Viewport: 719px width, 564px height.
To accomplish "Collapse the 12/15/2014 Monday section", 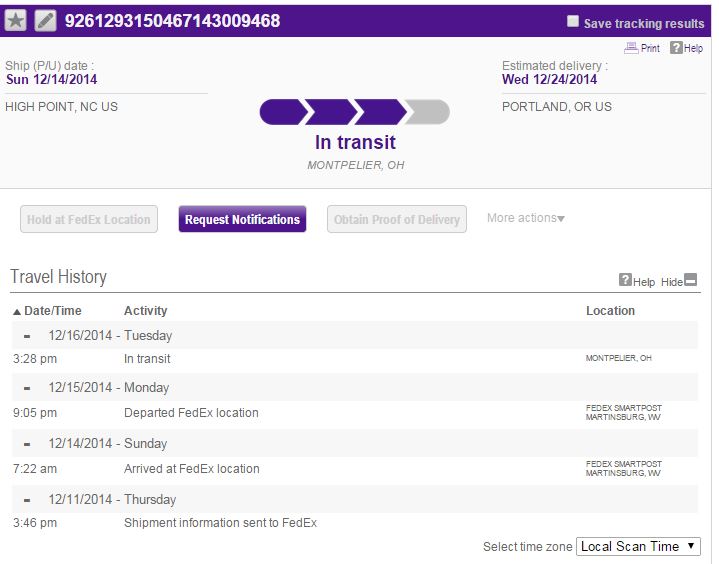I will (28, 388).
